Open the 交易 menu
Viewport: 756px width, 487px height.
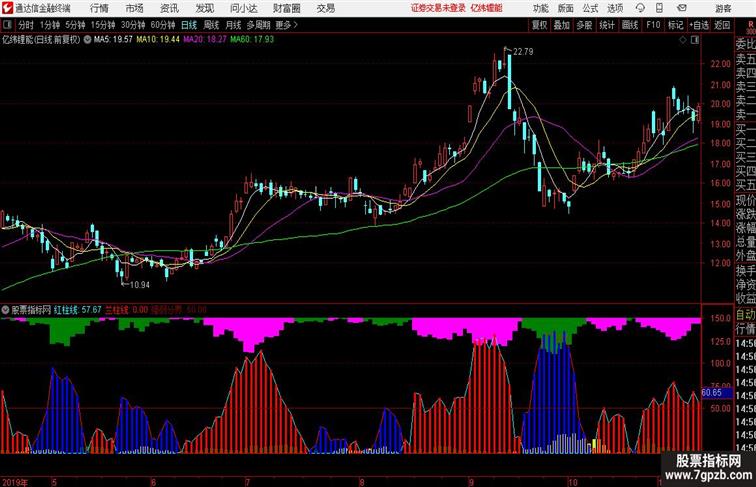point(325,8)
